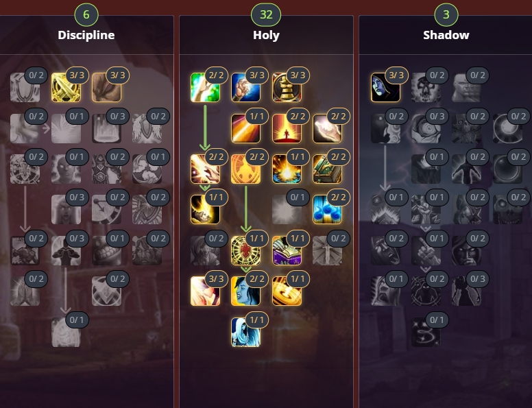Image resolution: width=532 pixels, height=408 pixels.
Task: Select the Dispersion talent at Shadow's bottom
Action: click(426, 332)
